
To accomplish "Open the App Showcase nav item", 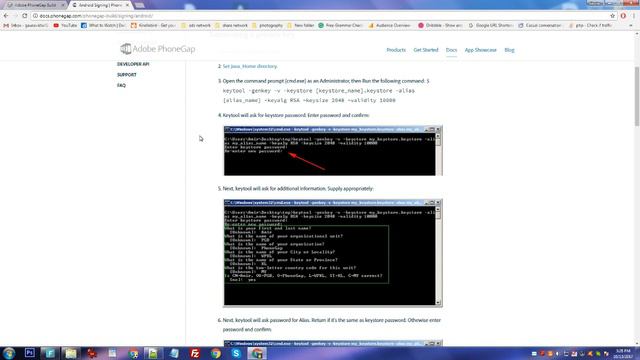I will [480, 50].
